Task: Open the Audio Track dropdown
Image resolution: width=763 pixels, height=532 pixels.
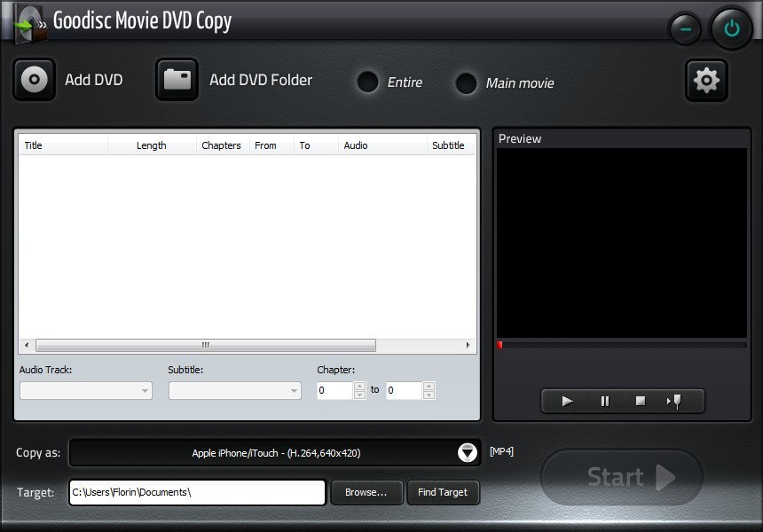Action: 145,390
